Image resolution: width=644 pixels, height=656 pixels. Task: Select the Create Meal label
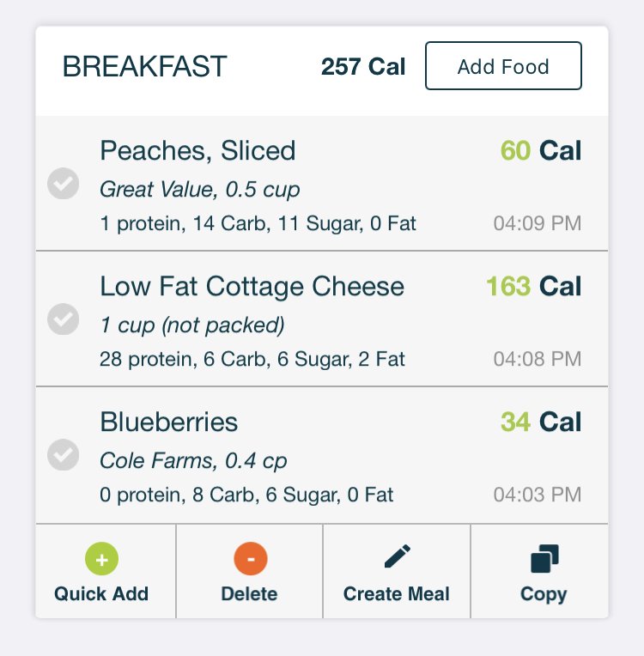(397, 593)
